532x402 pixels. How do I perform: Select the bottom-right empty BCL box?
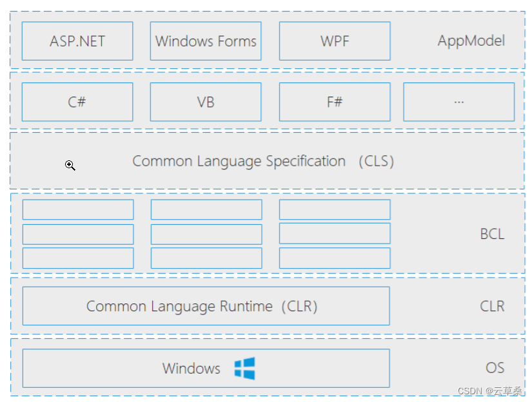point(335,258)
